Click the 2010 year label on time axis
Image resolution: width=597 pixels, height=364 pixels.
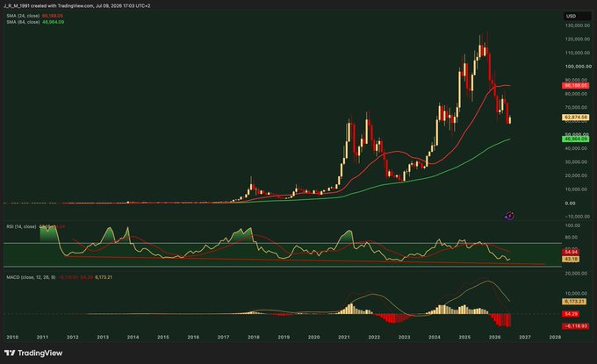point(12,337)
